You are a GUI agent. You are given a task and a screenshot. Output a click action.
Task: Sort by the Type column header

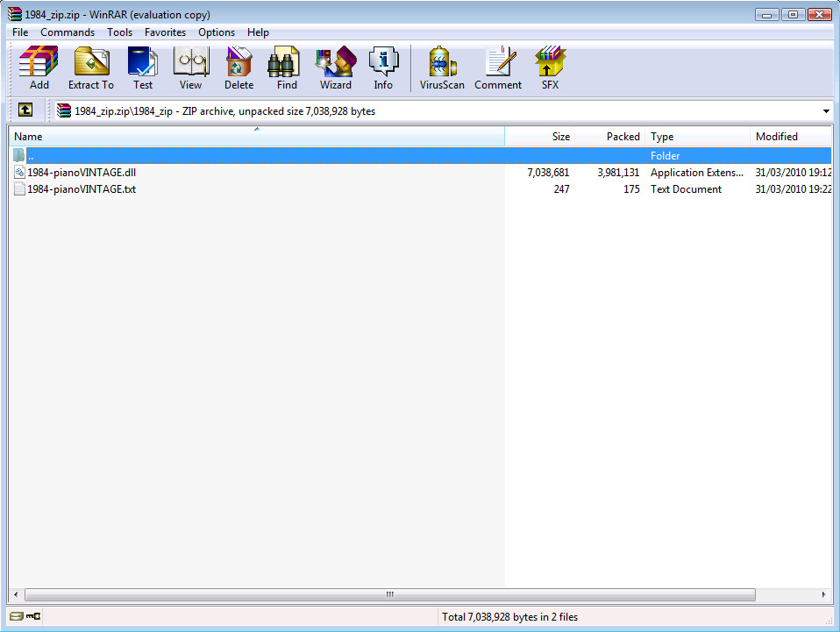[697, 137]
